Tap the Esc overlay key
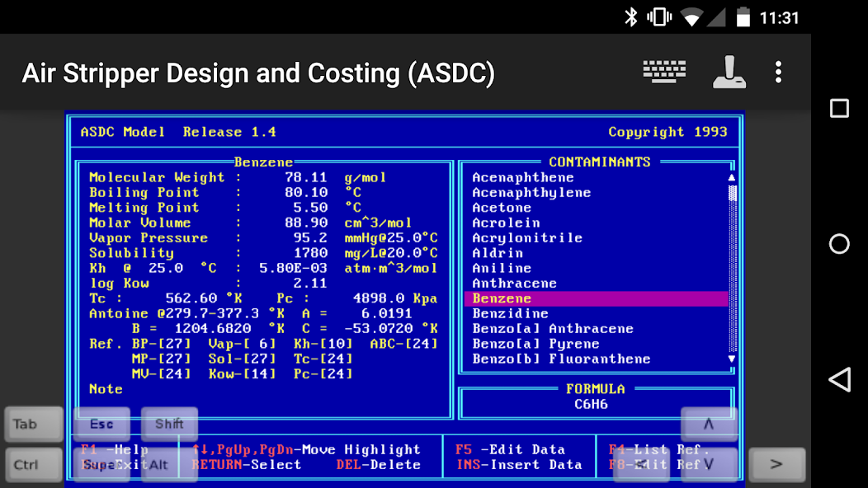The height and width of the screenshot is (488, 868). click(x=101, y=424)
